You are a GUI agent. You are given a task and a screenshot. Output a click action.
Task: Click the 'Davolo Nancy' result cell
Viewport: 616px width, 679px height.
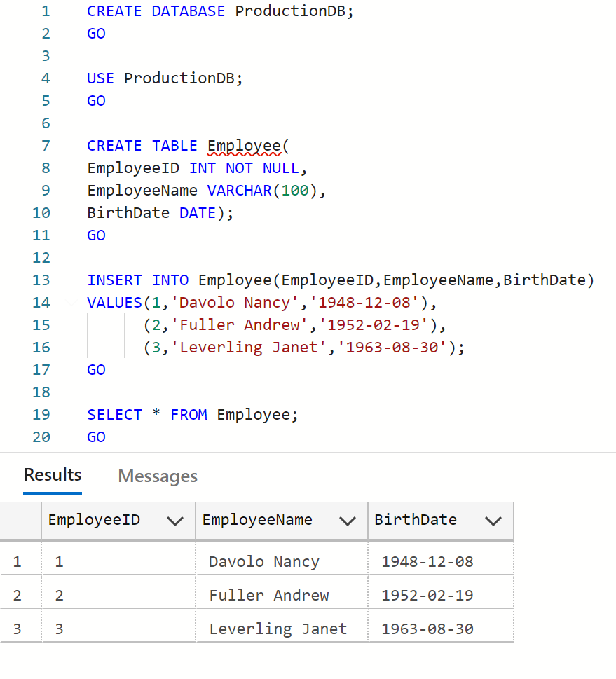264,561
